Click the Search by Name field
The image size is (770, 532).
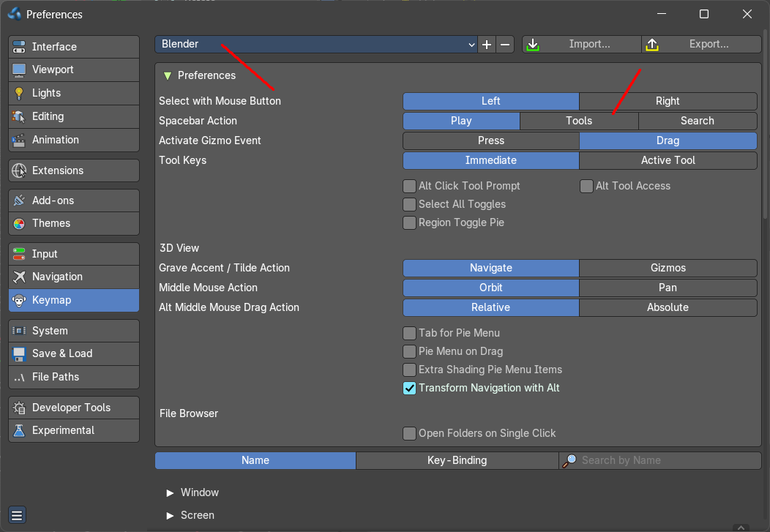660,460
